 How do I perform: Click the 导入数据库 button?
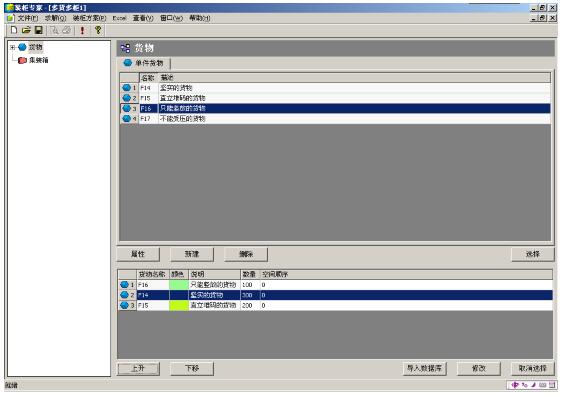(x=424, y=368)
